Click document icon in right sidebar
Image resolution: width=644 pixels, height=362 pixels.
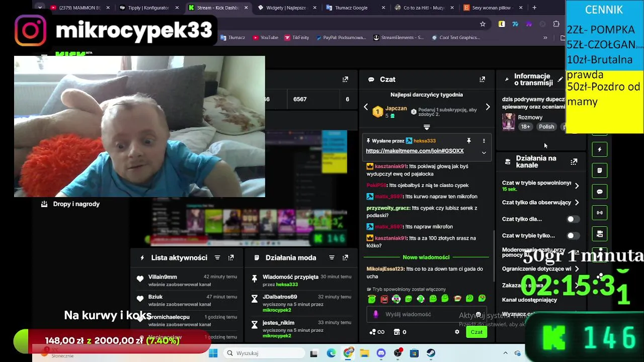coord(599,170)
